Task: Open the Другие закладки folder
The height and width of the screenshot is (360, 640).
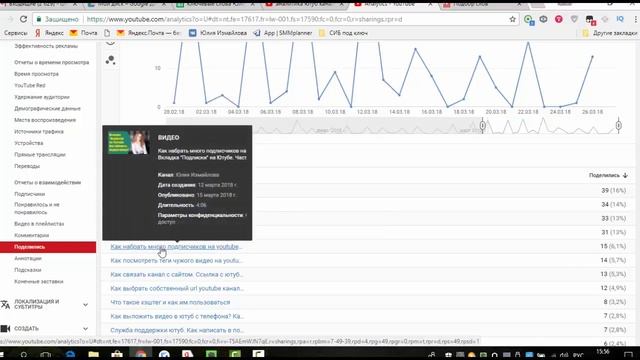Action: (x=610, y=33)
